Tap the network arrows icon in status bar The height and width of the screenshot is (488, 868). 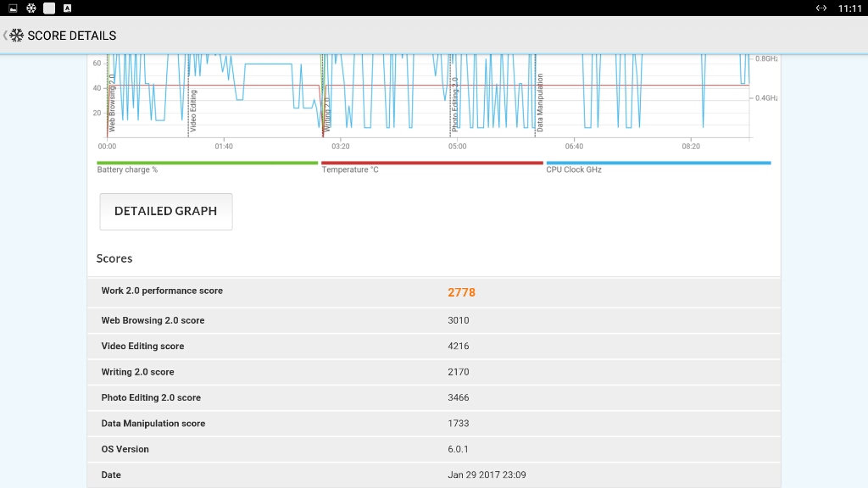(x=821, y=8)
